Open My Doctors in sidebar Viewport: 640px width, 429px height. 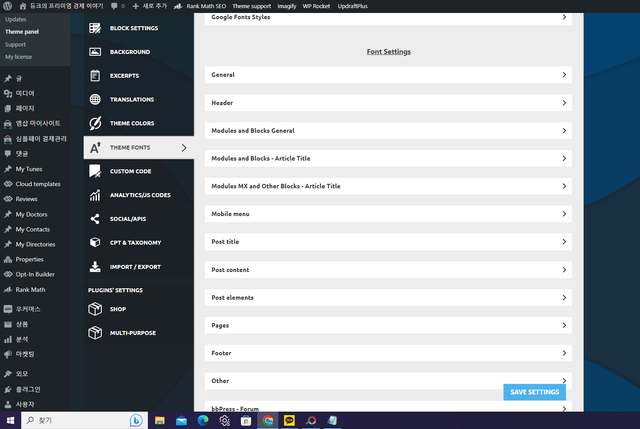coord(31,214)
